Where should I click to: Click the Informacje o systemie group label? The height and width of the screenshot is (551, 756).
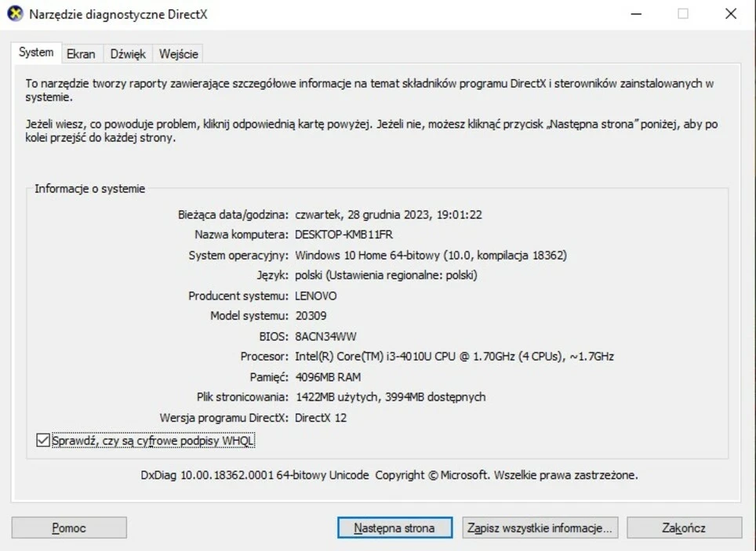[89, 188]
